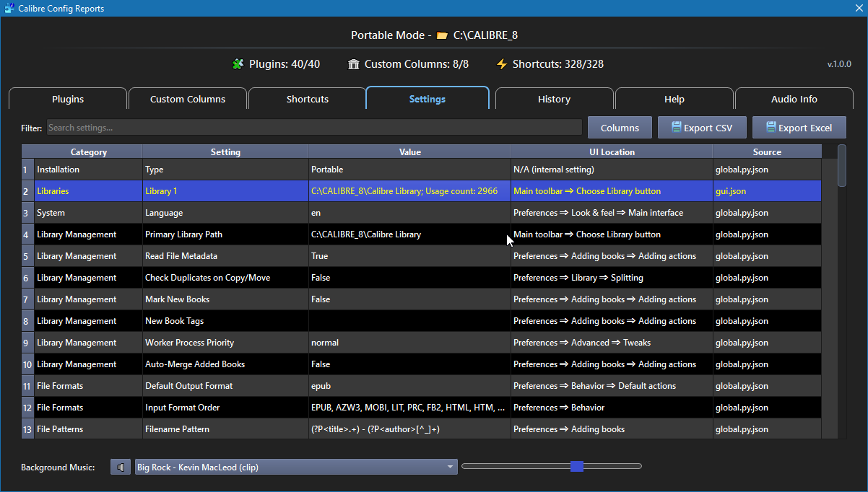
Task: Switch to the Plugins tab
Action: coord(68,99)
